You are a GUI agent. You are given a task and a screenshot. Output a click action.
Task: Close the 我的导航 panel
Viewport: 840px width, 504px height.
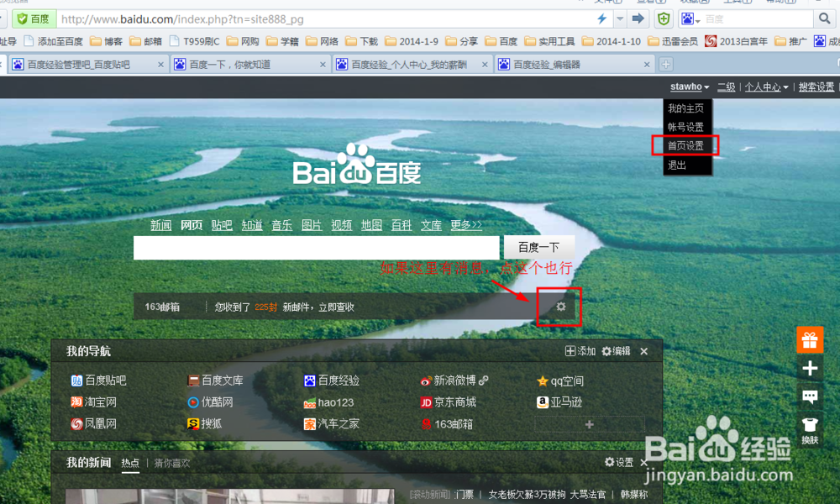(644, 351)
